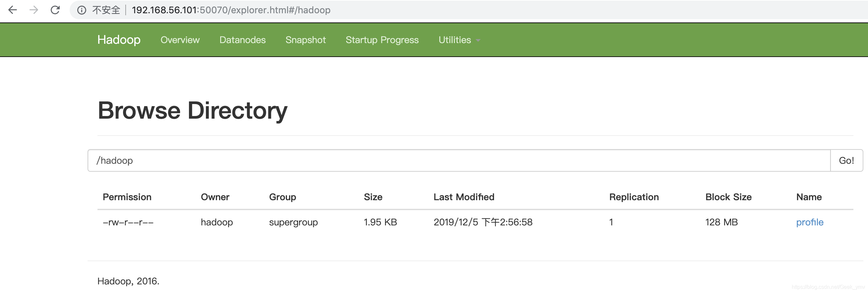This screenshot has height=293, width=868.
Task: Click the browser forward arrow
Action: [34, 10]
